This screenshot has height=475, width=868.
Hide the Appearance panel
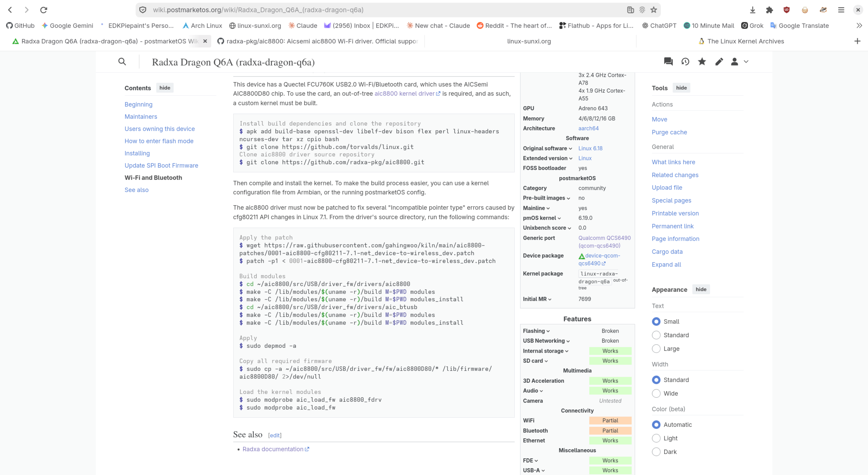(701, 289)
